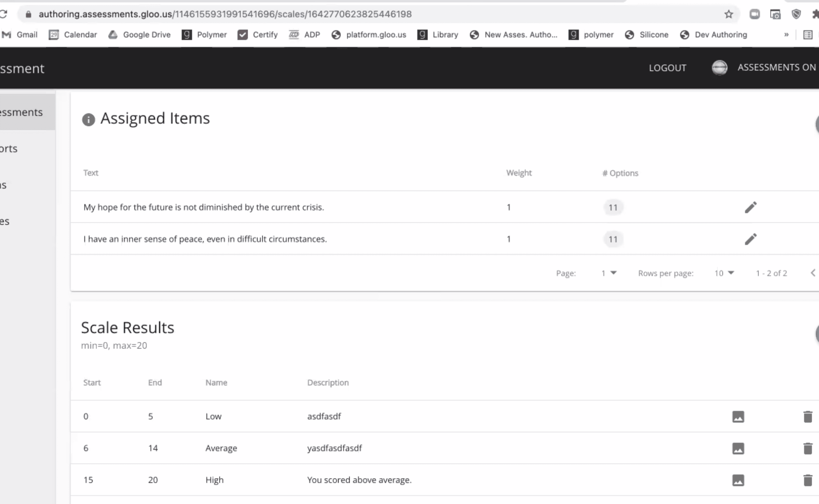Viewport: 819px width, 504px height.
Task: Show more bookmarks with the chevron
Action: 786,35
